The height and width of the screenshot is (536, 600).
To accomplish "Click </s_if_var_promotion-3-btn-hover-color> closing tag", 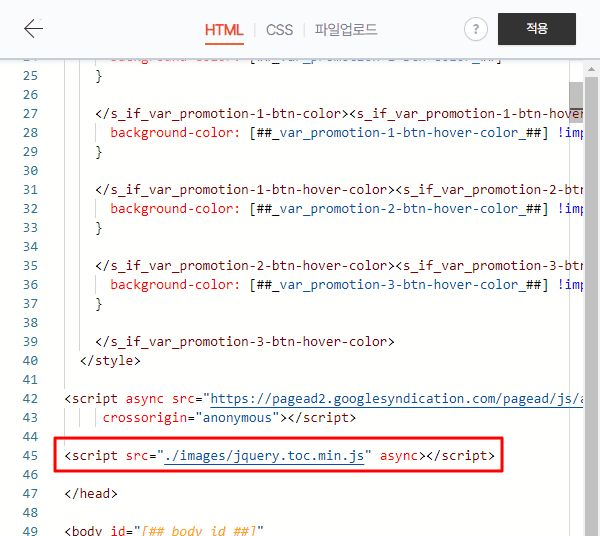I will tap(245, 342).
